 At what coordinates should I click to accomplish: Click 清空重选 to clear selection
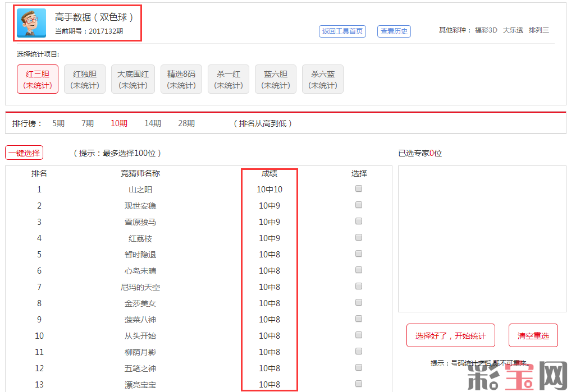[x=533, y=336]
